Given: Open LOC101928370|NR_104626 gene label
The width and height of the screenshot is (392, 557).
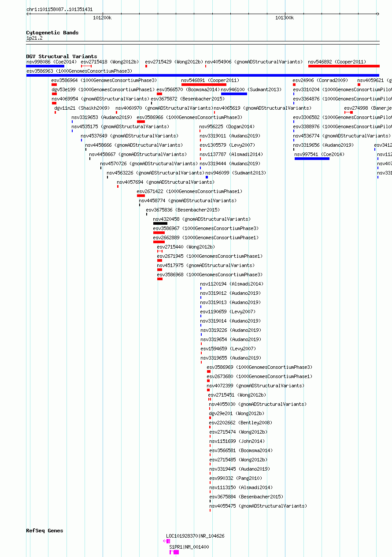Looking at the screenshot, I should [x=195, y=536].
